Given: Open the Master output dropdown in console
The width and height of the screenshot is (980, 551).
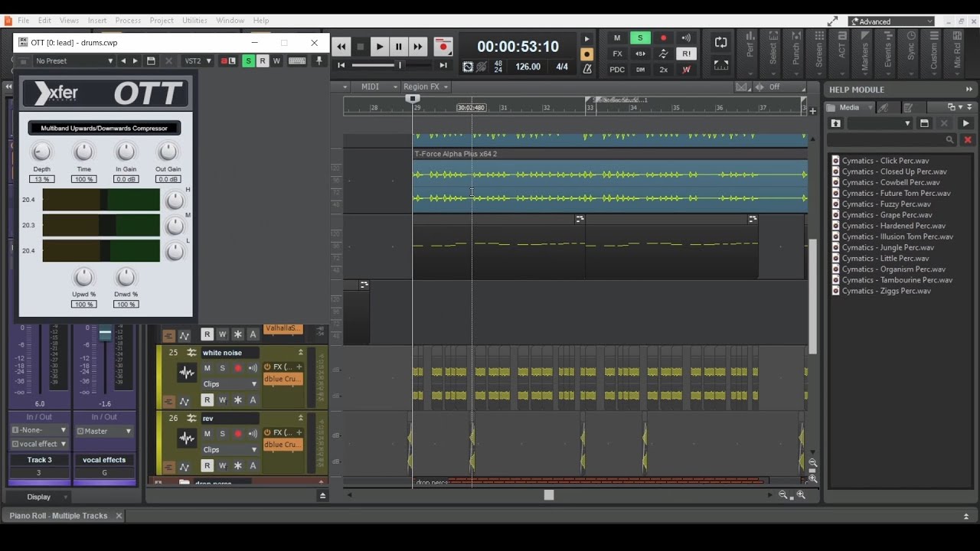Looking at the screenshot, I should click(104, 431).
